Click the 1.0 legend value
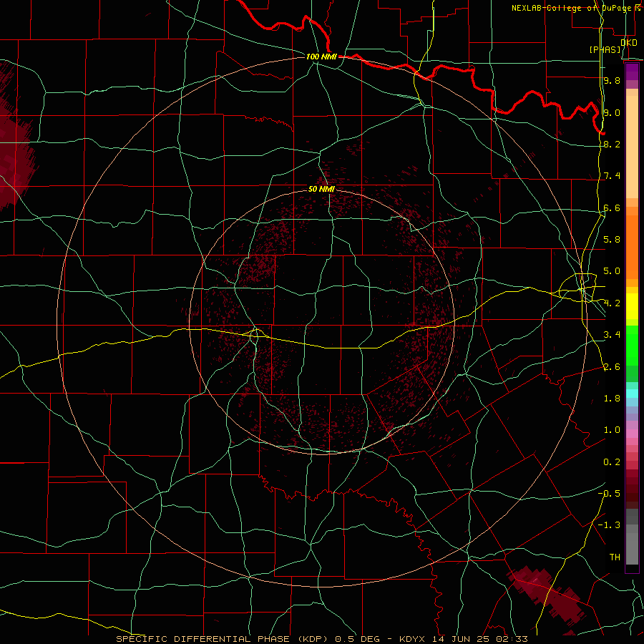Viewport: 644px width, 644px height. (x=612, y=430)
